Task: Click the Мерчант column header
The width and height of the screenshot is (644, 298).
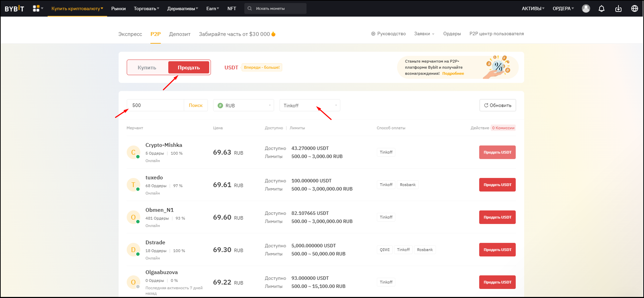Action: 135,128
